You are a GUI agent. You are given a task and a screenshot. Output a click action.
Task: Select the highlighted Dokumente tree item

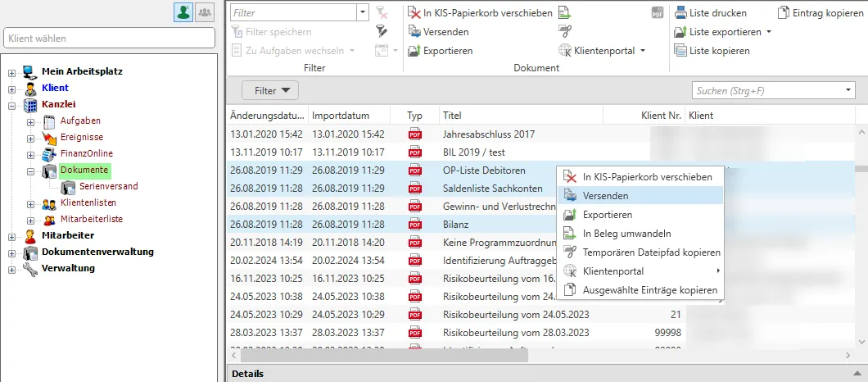click(x=84, y=170)
